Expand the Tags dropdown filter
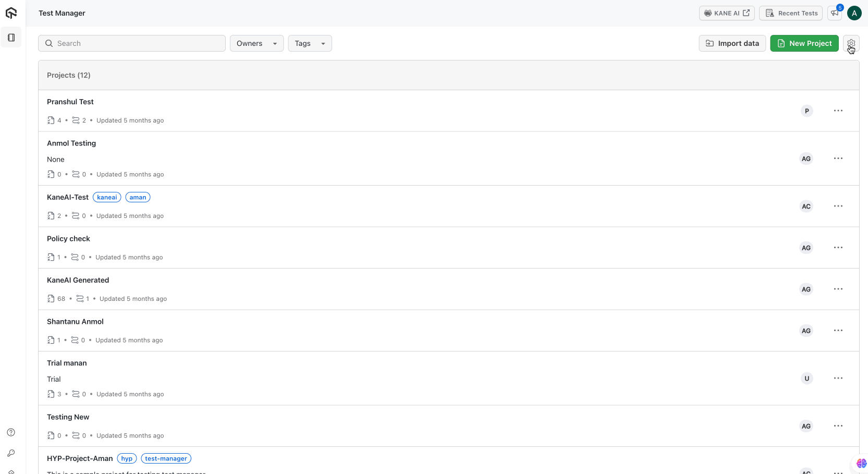This screenshot has width=868, height=474. [x=310, y=43]
